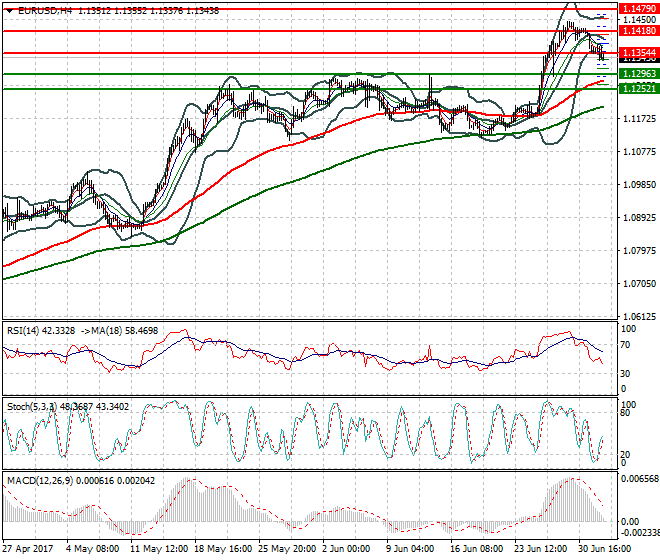The width and height of the screenshot is (660, 560).
Task: Click the 23 Jun 12:00 time label
Action: (x=541, y=549)
